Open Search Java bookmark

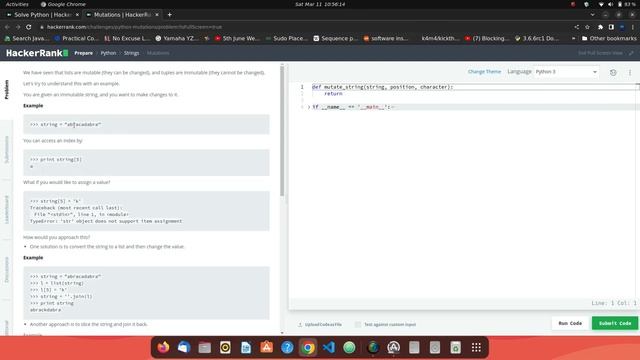27,38
